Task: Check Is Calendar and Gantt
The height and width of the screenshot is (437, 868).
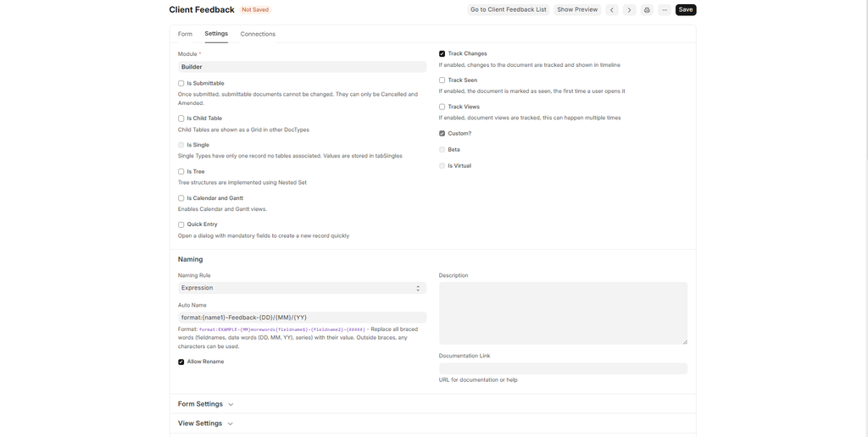Action: (x=181, y=198)
